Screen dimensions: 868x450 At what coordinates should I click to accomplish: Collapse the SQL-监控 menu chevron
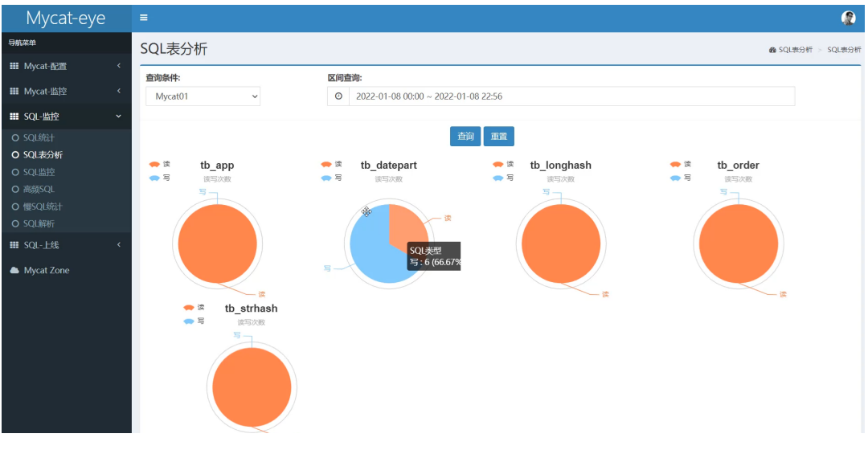coord(118,117)
